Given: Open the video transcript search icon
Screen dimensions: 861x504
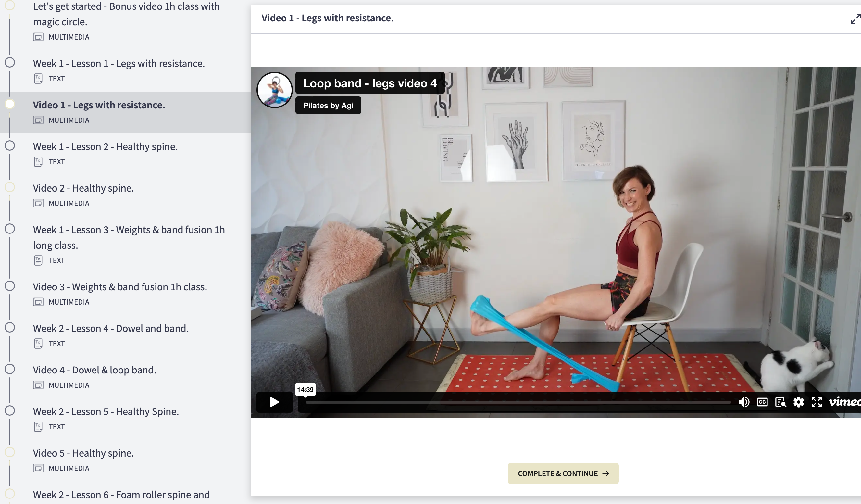Looking at the screenshot, I should pos(780,402).
